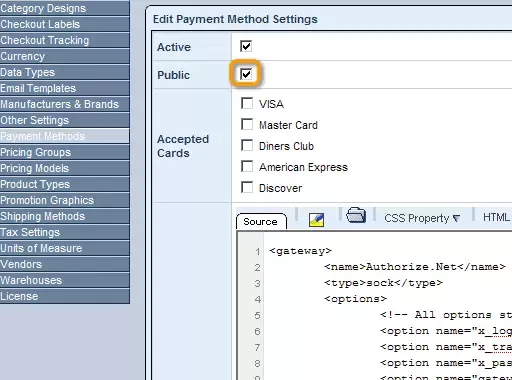Click the pencil edit icon in editor toolbar

(x=316, y=220)
